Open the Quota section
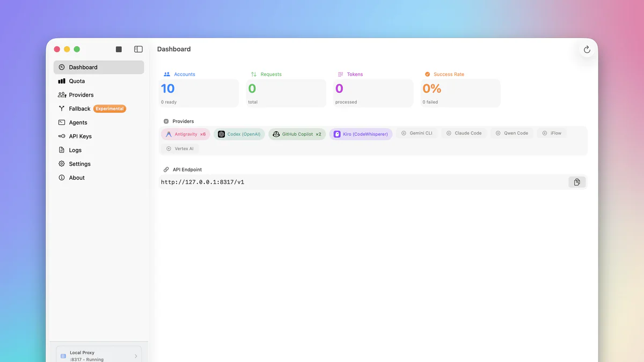This screenshot has width=644, height=362. click(x=77, y=80)
